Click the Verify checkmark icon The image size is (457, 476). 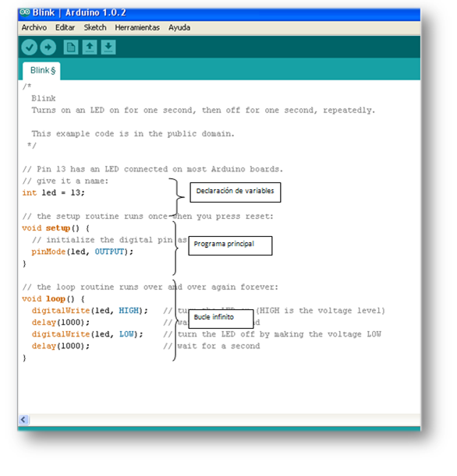pyautogui.click(x=29, y=48)
